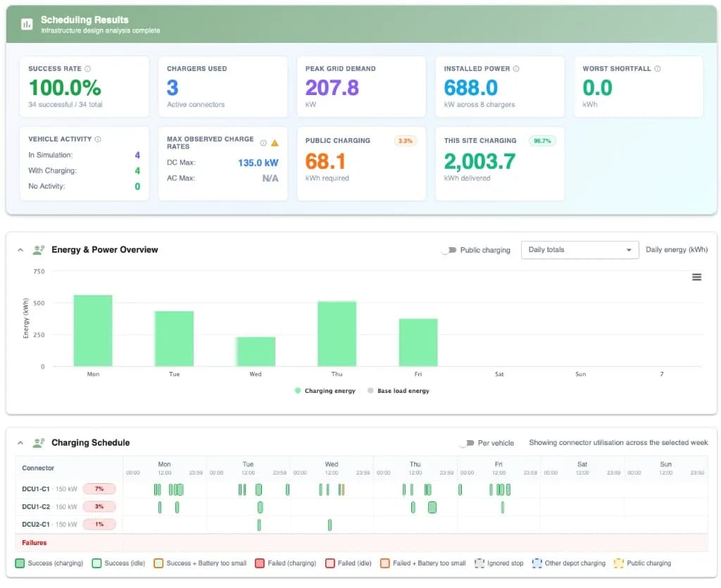The width and height of the screenshot is (721, 588).
Task: Click the charge rates warning triangle
Action: 275,143
